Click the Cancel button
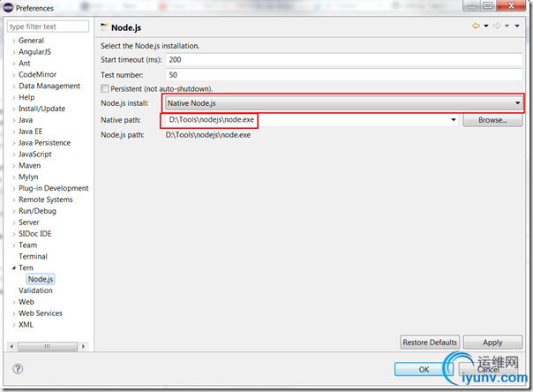 click(x=488, y=369)
